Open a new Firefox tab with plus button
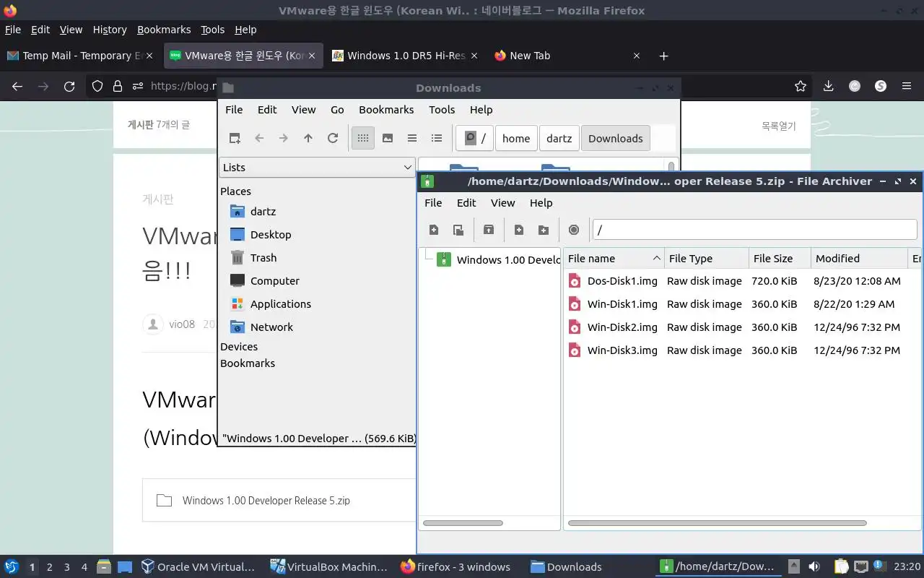This screenshot has width=924, height=578. 664,56
